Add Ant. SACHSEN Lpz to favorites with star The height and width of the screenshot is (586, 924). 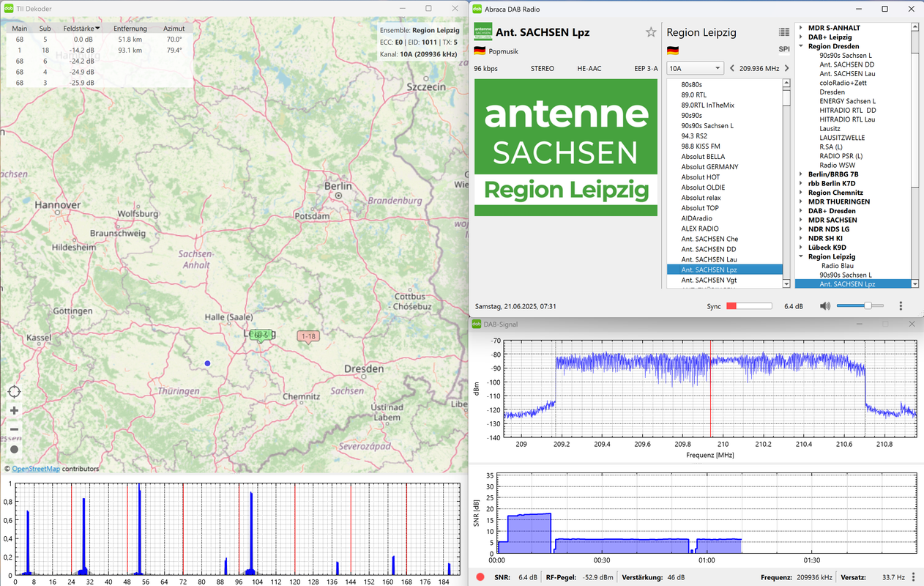(x=650, y=32)
